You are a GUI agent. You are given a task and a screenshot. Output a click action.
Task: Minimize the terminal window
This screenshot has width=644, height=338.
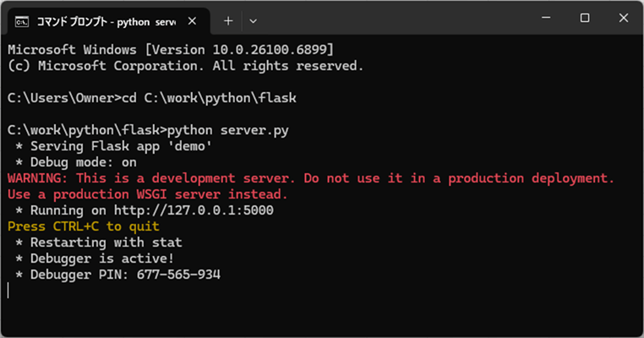(x=545, y=19)
